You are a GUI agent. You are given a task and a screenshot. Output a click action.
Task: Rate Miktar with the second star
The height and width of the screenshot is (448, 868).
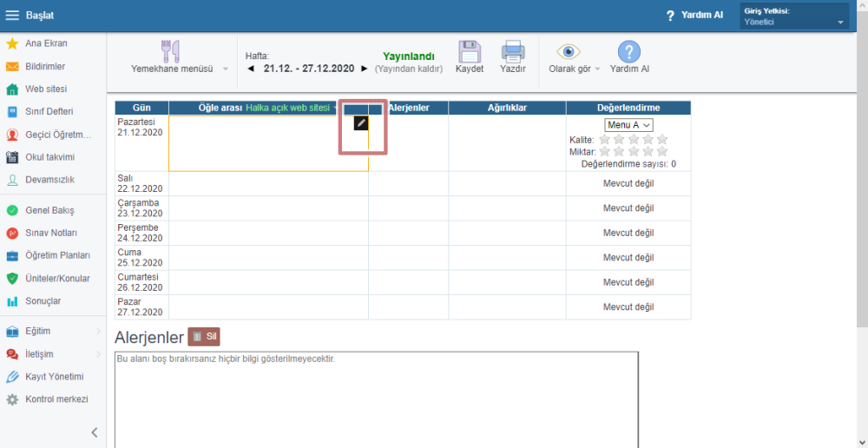[x=619, y=151]
